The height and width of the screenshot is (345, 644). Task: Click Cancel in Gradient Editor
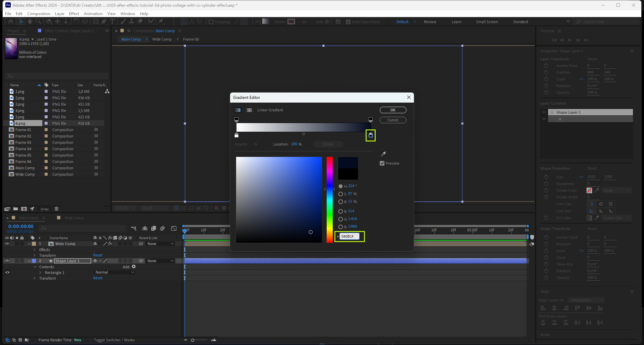tap(393, 120)
